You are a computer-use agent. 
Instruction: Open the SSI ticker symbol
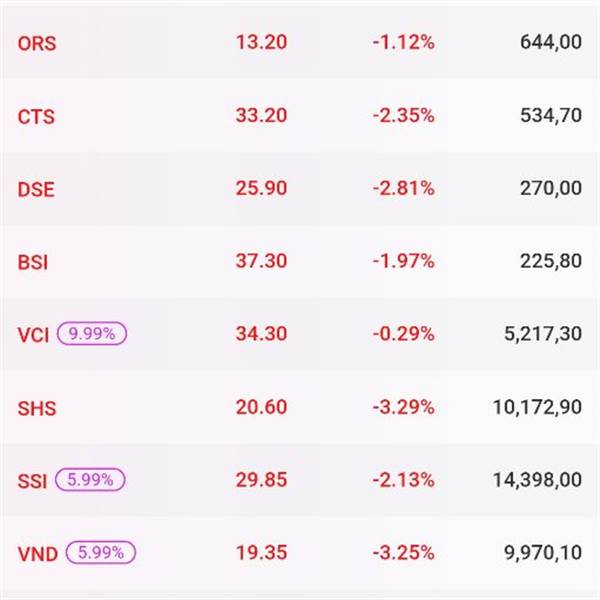pos(32,480)
